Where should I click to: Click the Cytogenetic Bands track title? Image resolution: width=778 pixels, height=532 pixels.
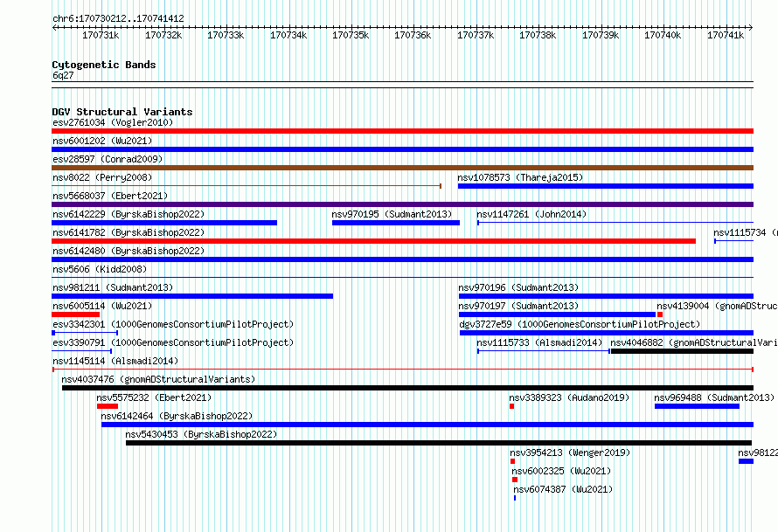[104, 65]
